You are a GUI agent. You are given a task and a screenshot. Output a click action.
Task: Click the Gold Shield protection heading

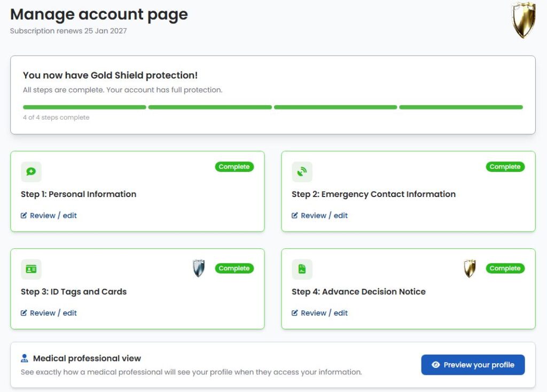click(110, 75)
